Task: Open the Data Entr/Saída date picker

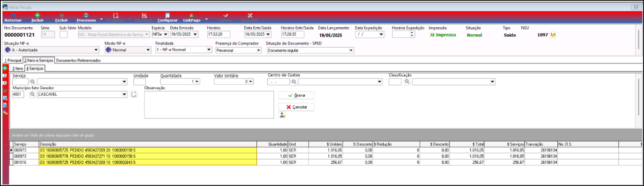Action: pos(268,34)
